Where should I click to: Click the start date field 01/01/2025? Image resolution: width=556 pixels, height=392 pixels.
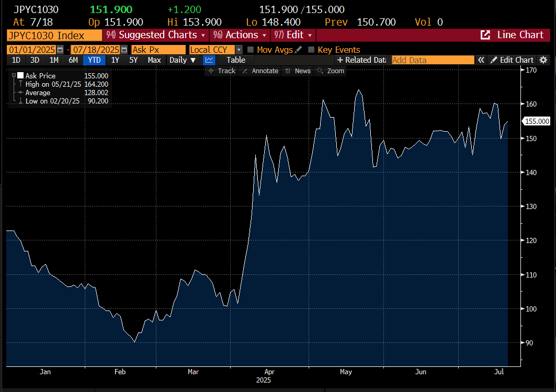(32, 50)
